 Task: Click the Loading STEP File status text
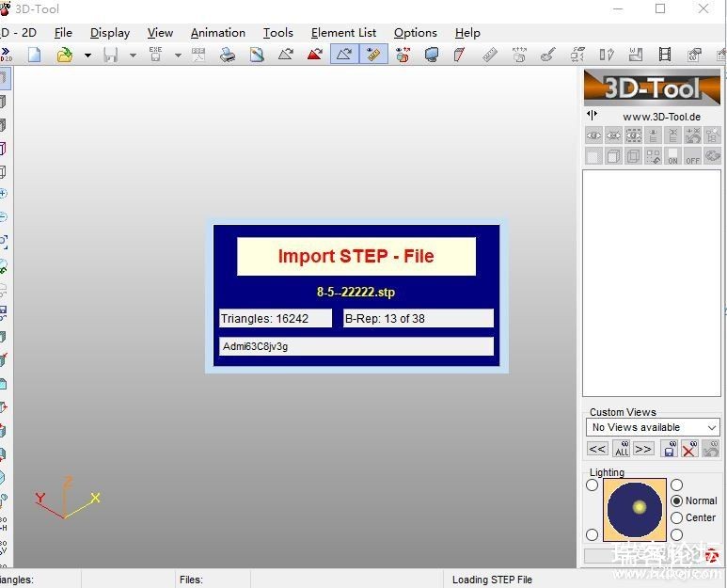(x=492, y=580)
